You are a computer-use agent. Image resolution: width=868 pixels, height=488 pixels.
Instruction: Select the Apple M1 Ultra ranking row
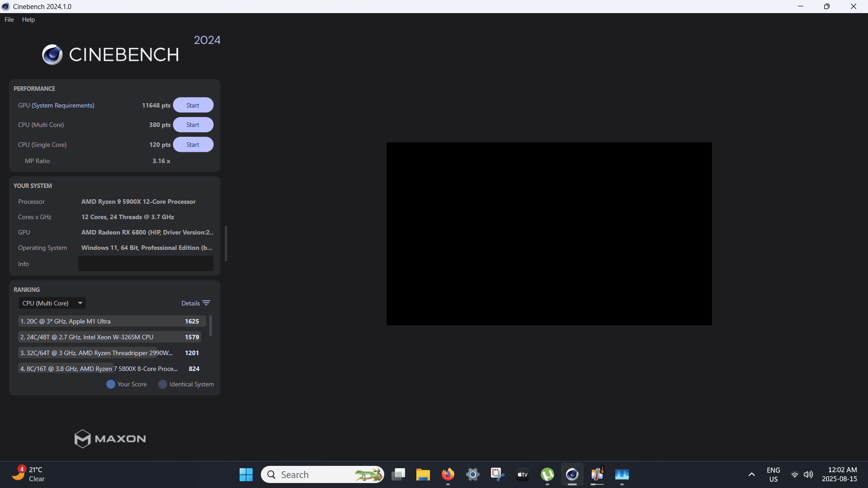click(112, 321)
